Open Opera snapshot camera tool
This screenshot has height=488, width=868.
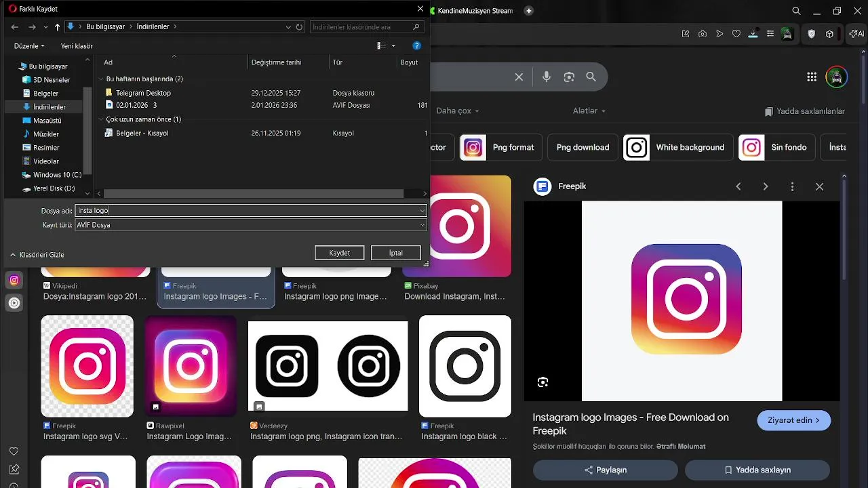pyautogui.click(x=703, y=34)
